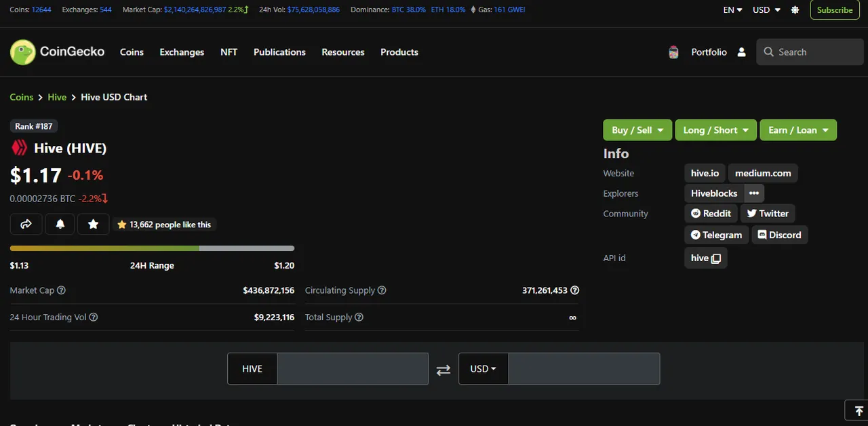The width and height of the screenshot is (868, 426).
Task: Click the 24h Vol value $75,628,058,886
Action: 313,10
